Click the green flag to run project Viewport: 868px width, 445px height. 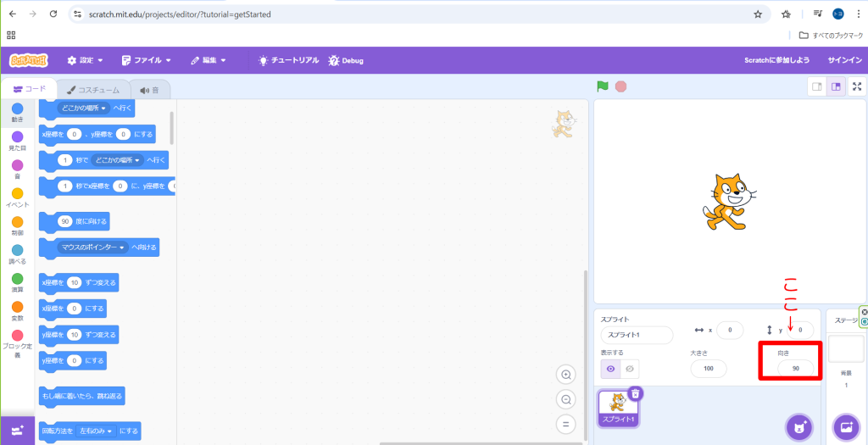tap(603, 86)
